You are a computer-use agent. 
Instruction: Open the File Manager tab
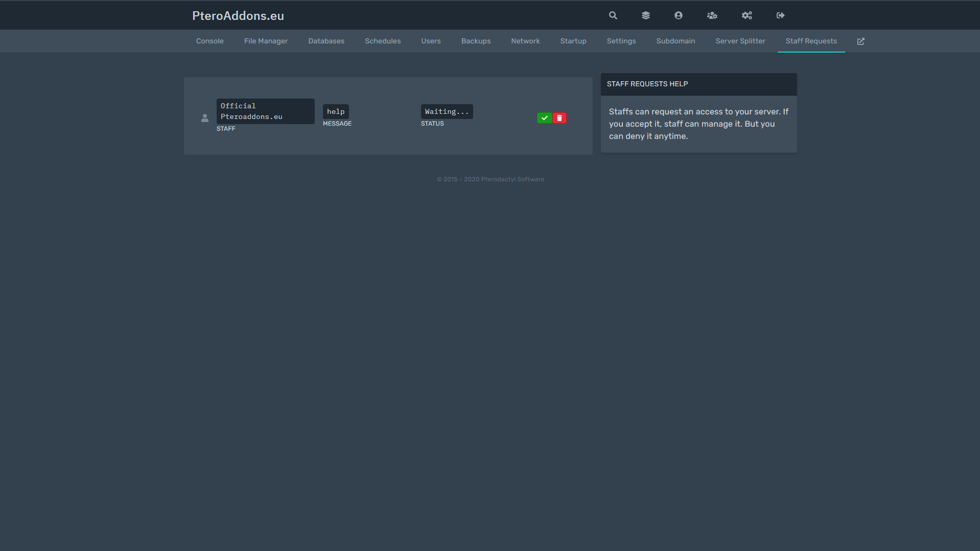pyautogui.click(x=266, y=41)
